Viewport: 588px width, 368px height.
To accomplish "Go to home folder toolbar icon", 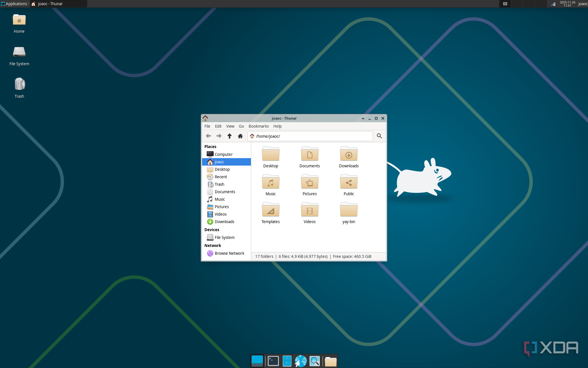I will click(240, 136).
